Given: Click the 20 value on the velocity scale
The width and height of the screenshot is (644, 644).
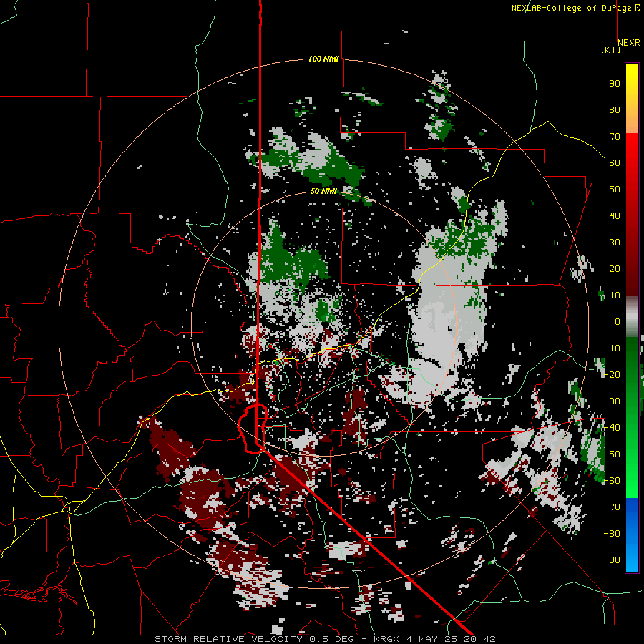Looking at the screenshot, I should (x=615, y=268).
